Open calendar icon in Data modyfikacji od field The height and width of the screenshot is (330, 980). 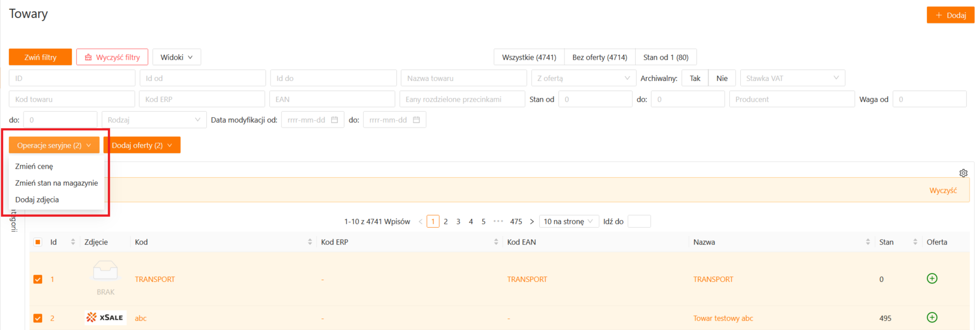coord(335,120)
